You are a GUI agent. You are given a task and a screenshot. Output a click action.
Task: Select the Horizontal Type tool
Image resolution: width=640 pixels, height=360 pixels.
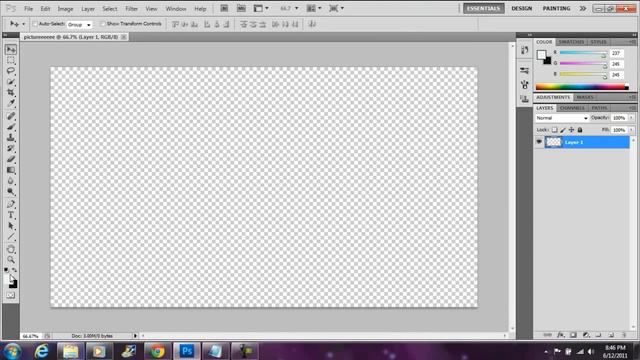tap(11, 215)
